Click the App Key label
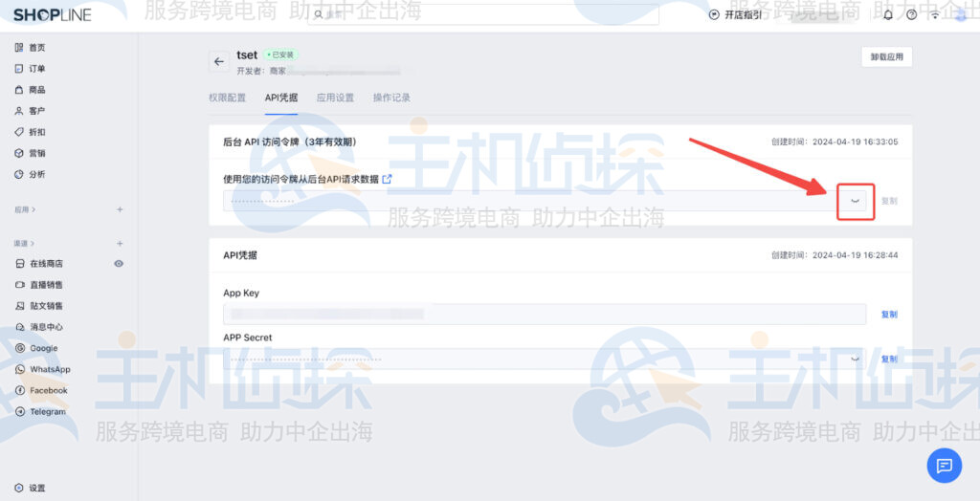The width and height of the screenshot is (980, 501). pos(241,293)
